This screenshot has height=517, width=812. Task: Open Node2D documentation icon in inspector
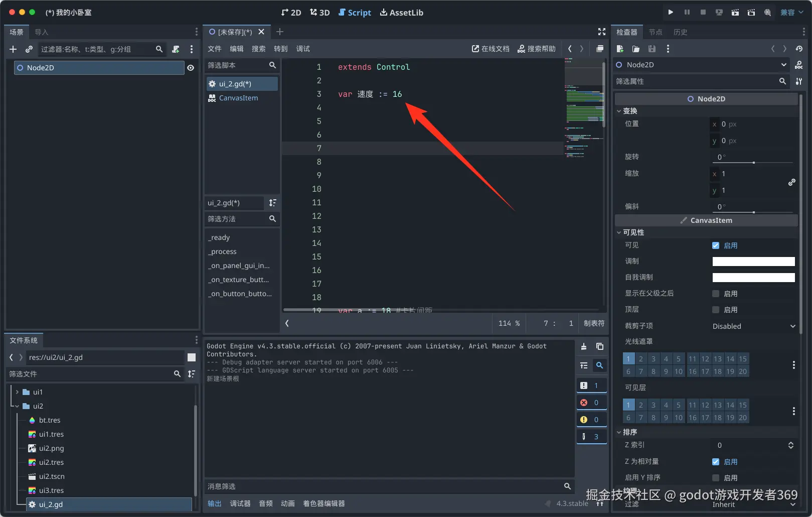(799, 65)
